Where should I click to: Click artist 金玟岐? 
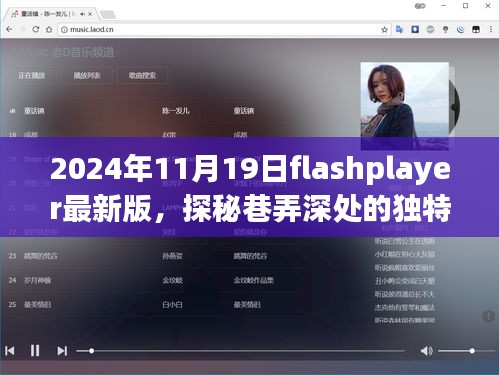point(172,280)
